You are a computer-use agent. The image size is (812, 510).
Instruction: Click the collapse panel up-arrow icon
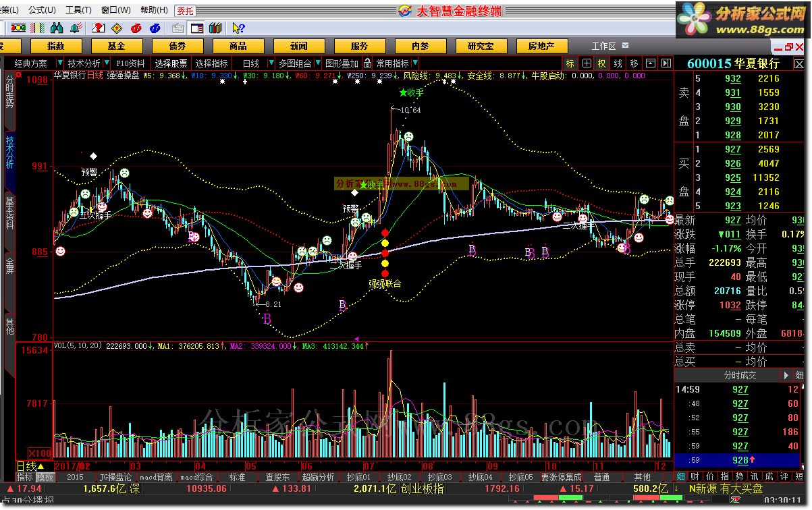(651, 63)
